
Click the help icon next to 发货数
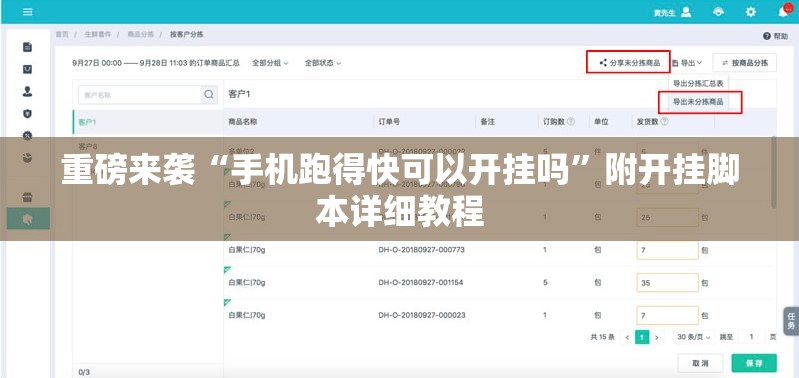point(664,122)
